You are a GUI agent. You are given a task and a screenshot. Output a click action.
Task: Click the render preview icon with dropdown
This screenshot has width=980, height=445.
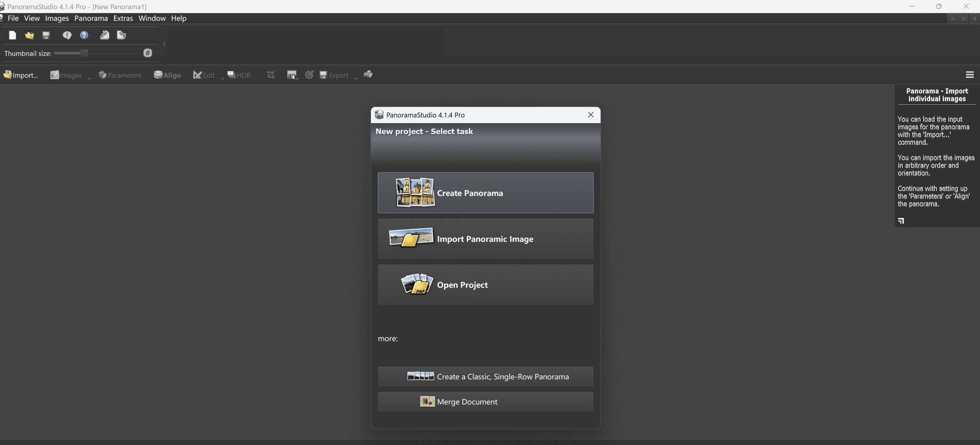coord(292,75)
